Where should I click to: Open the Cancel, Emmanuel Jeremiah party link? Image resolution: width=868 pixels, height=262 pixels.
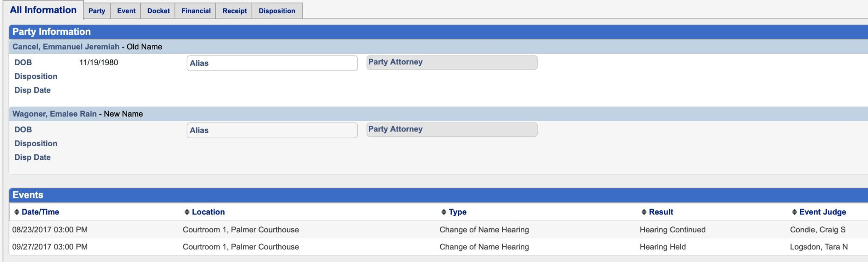coord(66,47)
